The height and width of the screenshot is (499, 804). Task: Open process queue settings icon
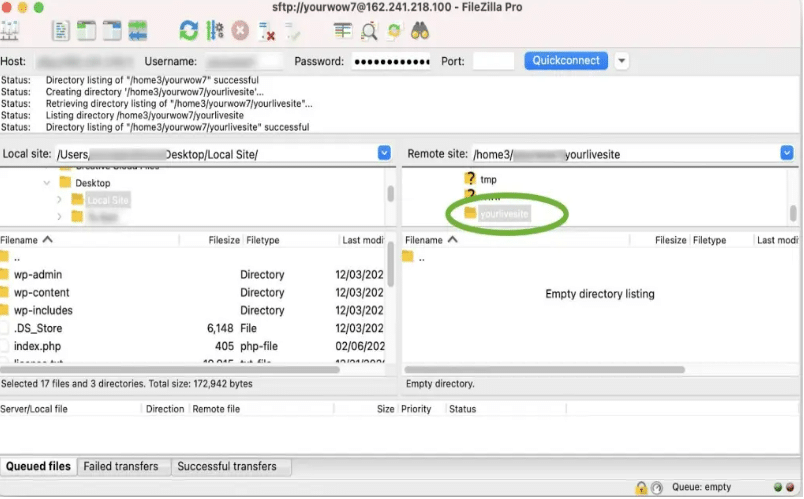tap(214, 31)
